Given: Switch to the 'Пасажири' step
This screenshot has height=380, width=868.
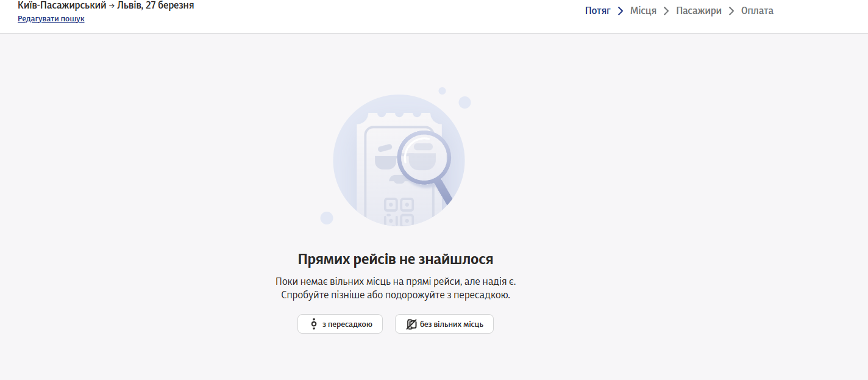Looking at the screenshot, I should (699, 11).
